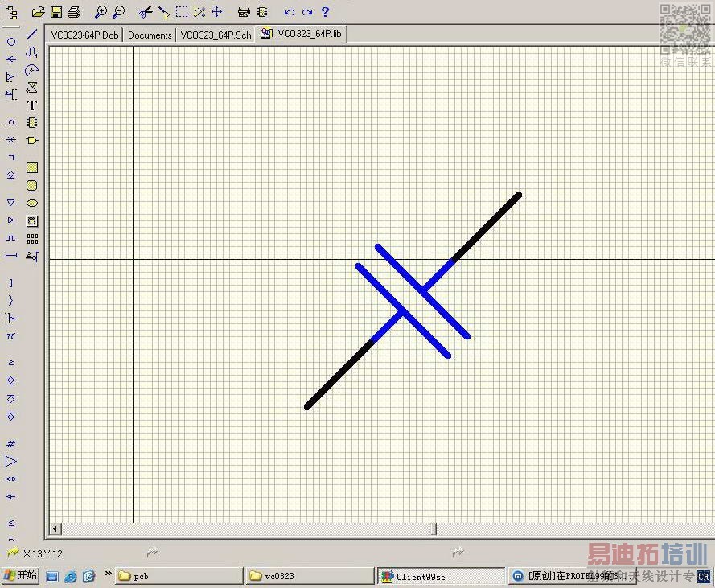Open a file with the folder icon
The image size is (715, 588).
point(39,12)
